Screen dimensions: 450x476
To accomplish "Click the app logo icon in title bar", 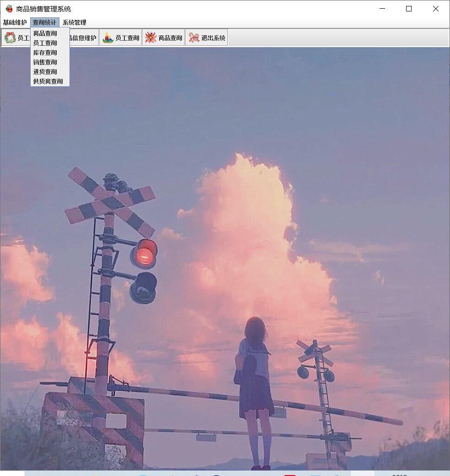I will (x=10, y=9).
